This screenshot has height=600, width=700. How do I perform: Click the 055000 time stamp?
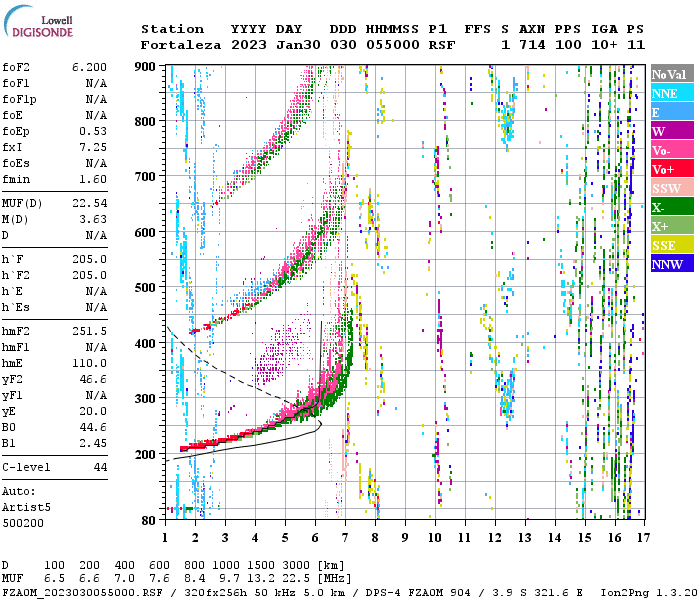pyautogui.click(x=393, y=45)
